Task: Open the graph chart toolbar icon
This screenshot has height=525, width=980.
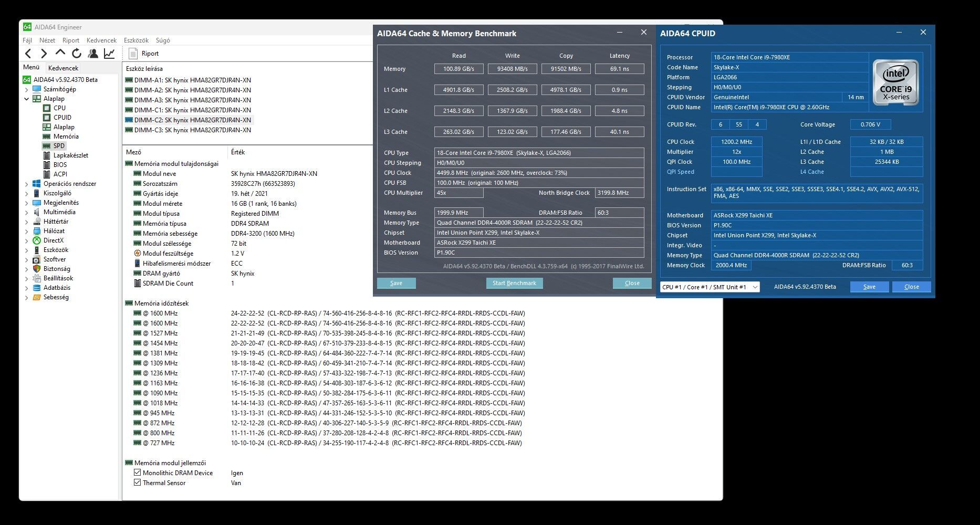Action: (109, 53)
